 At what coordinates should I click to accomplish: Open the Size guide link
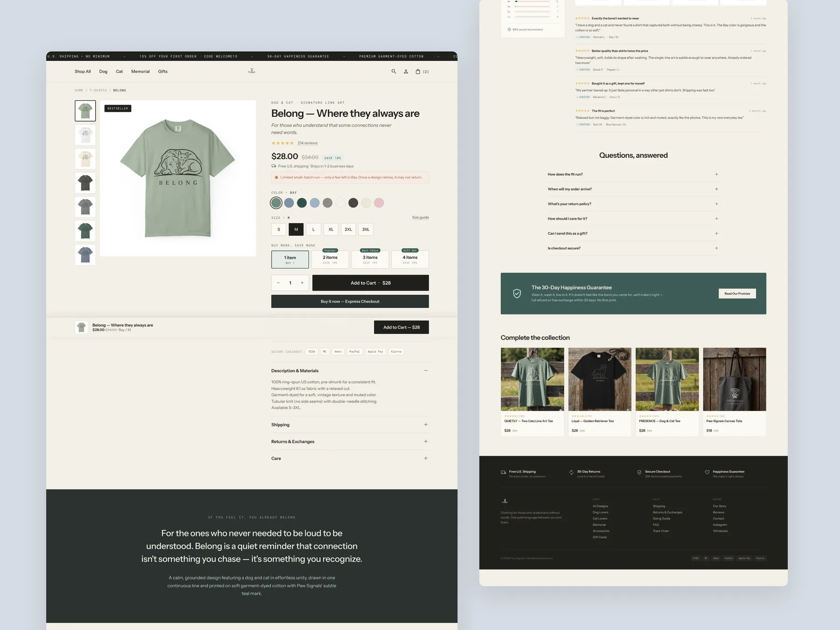[x=420, y=217]
